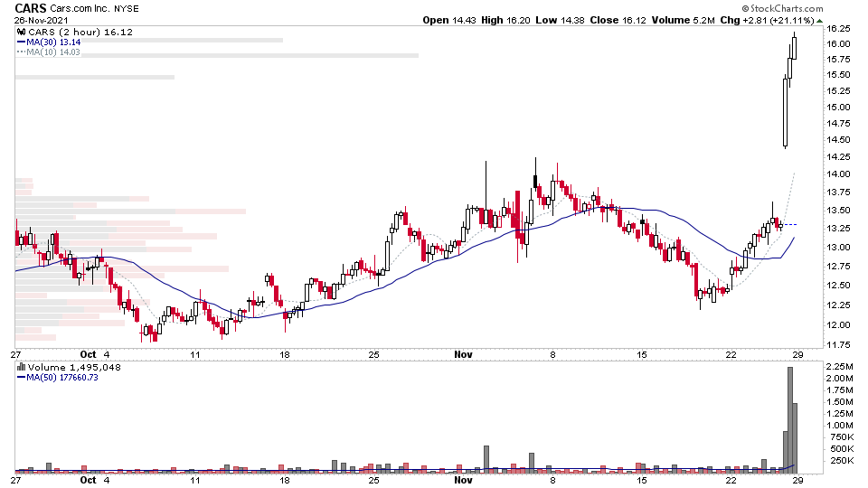Click the CARS (2 hour) 16.12 legend

pyautogui.click(x=80, y=33)
